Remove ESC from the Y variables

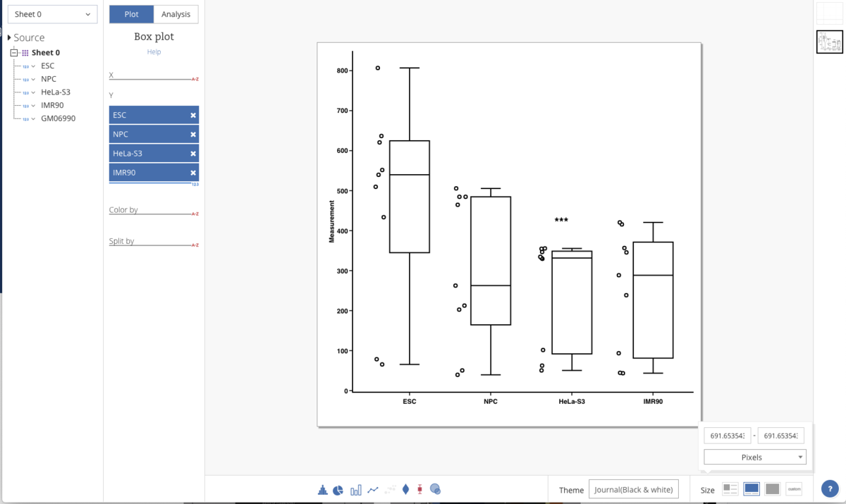tap(193, 115)
